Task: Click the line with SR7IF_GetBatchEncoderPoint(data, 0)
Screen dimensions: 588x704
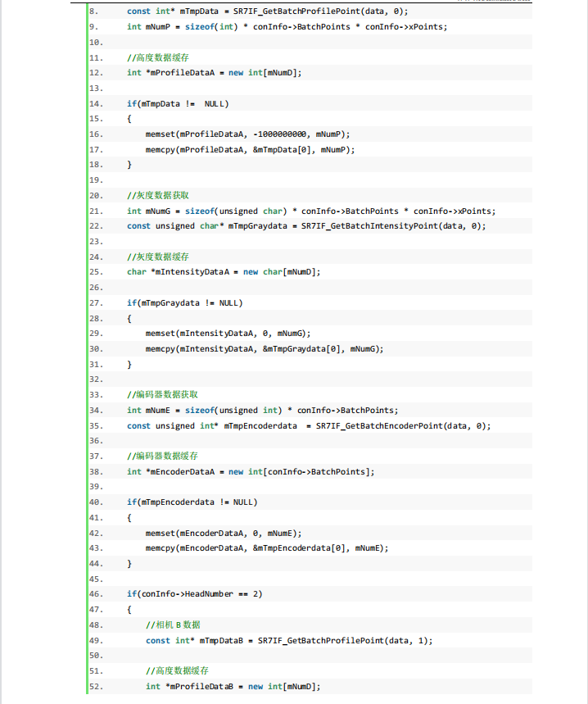Action: pos(309,425)
